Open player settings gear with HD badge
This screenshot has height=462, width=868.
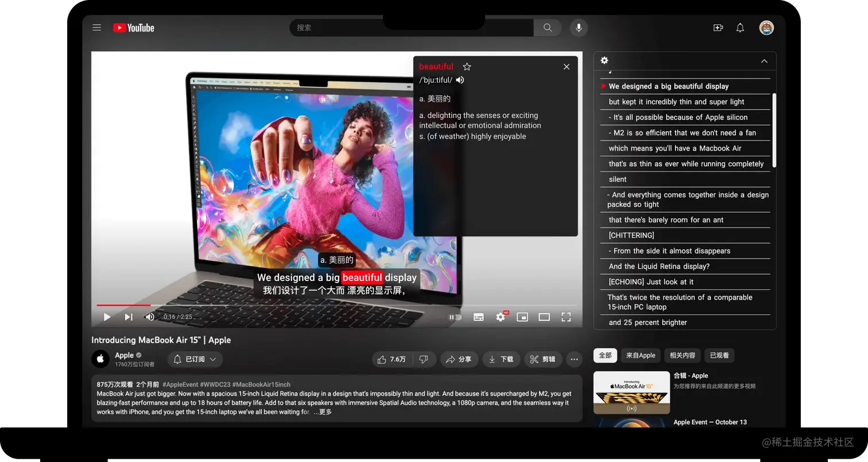501,317
